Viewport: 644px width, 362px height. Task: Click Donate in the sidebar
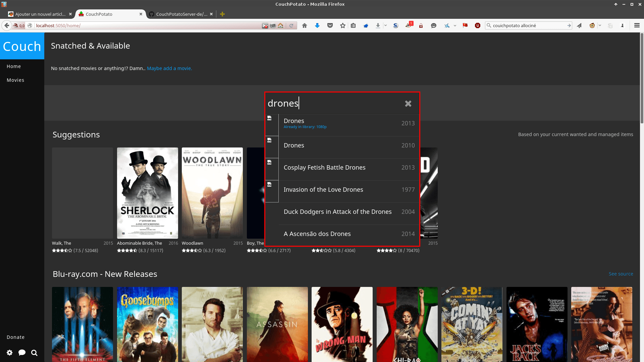point(16,337)
